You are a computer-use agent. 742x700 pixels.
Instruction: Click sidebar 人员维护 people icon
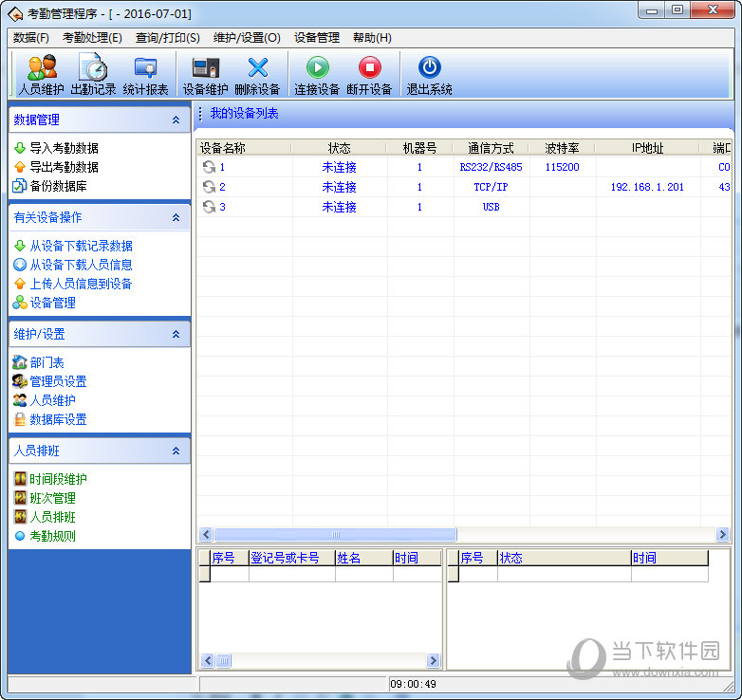click(20, 400)
